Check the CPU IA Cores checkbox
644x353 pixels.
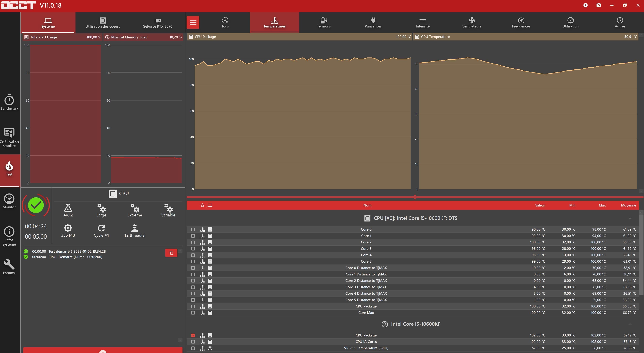[x=193, y=342]
